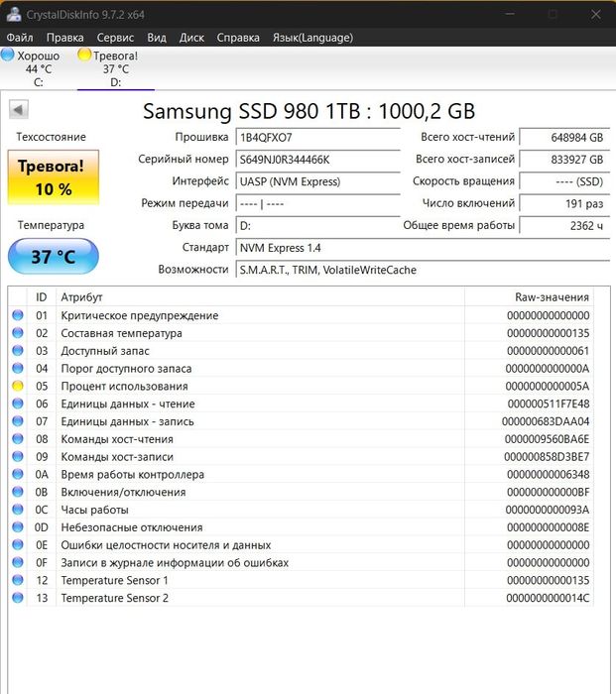Click status icon of Temperature Sensor 2 row
The height and width of the screenshot is (694, 616).
point(18,598)
